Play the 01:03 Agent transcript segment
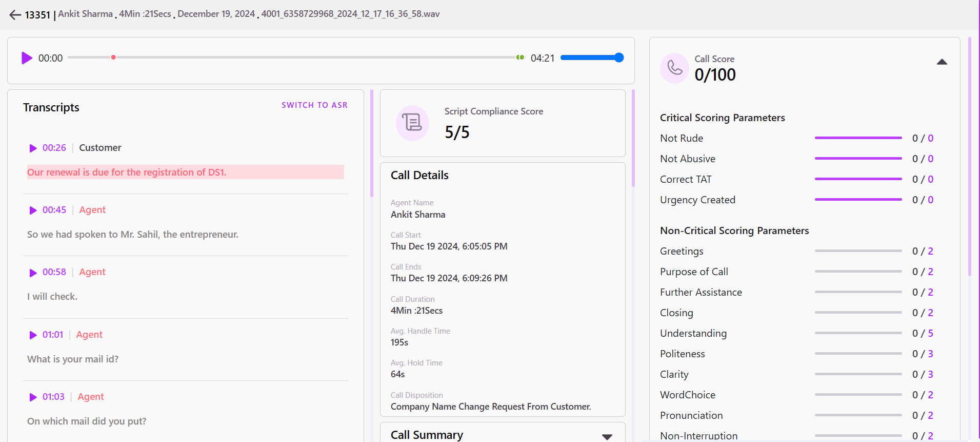This screenshot has height=442, width=980. tap(33, 397)
